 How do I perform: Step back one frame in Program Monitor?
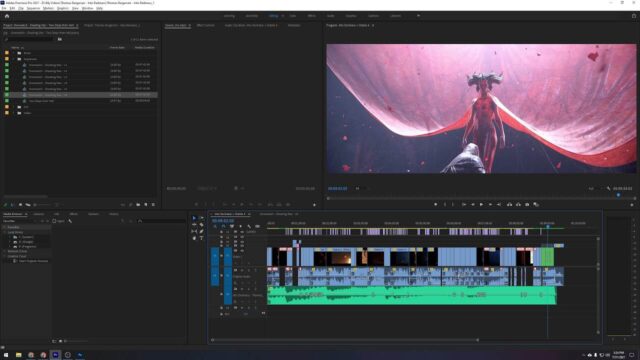click(x=473, y=204)
